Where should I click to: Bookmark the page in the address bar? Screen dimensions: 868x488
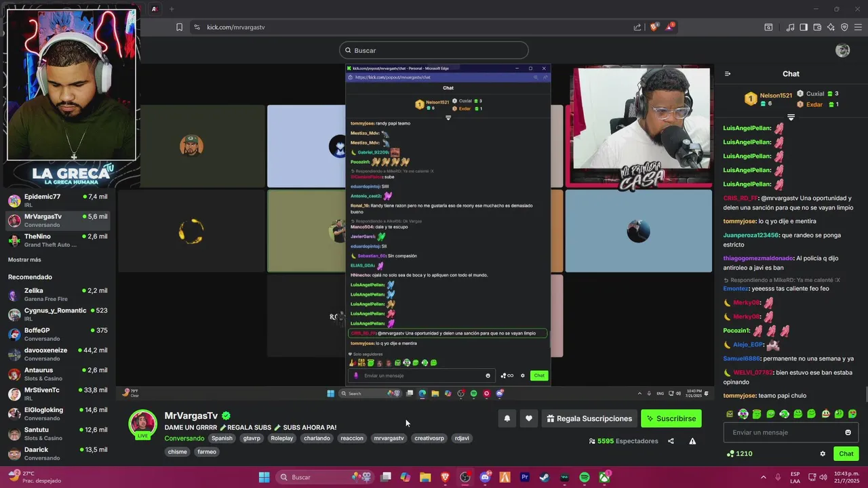pyautogui.click(x=179, y=27)
